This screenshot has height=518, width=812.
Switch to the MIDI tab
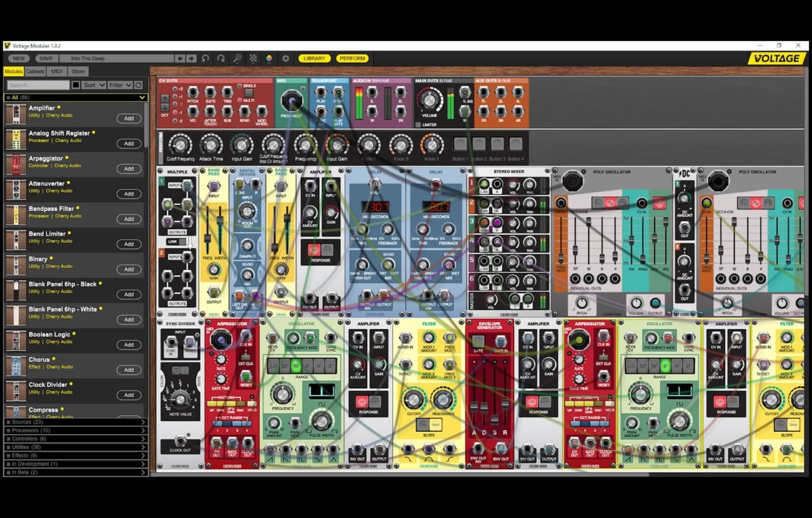click(x=56, y=72)
